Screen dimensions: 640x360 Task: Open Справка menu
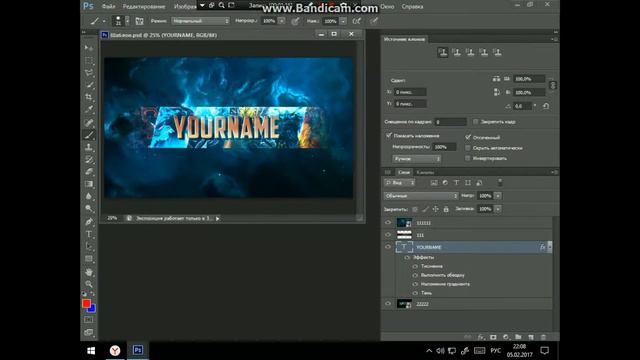[412, 7]
